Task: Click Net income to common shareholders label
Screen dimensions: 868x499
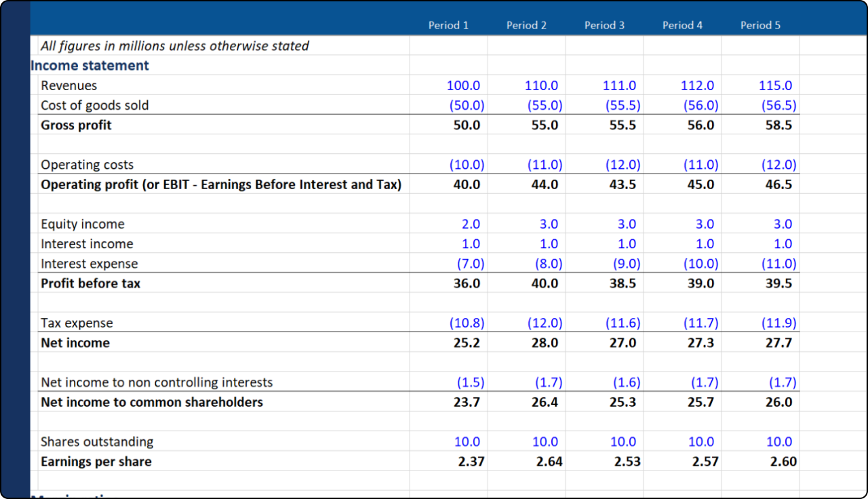Action: pos(152,402)
